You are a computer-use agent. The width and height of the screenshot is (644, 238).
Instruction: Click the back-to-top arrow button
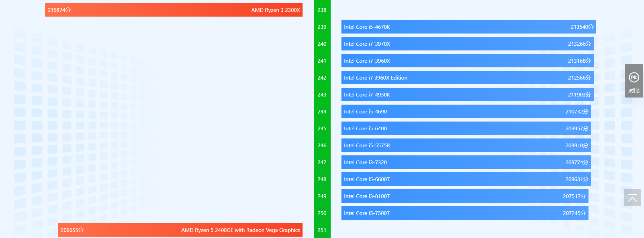point(632,197)
